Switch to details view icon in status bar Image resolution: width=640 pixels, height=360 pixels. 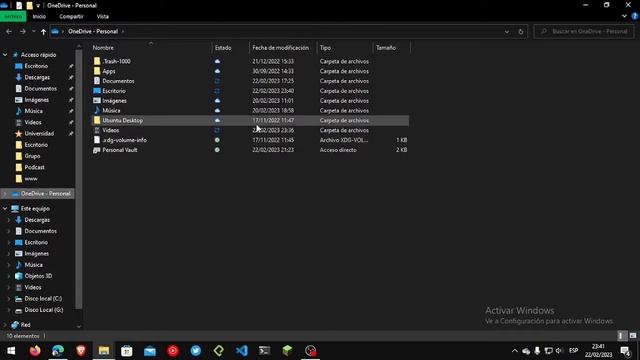[621, 336]
